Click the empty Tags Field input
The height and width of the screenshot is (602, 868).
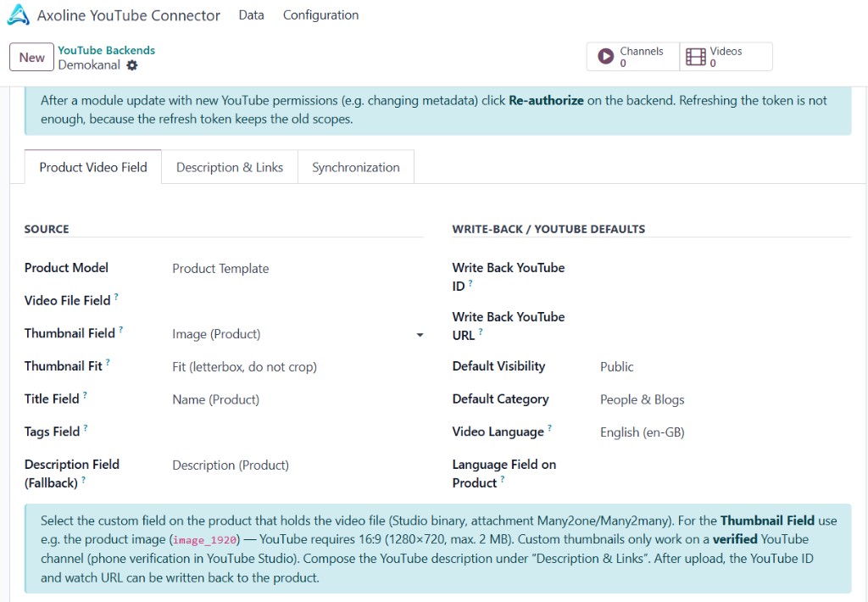click(x=298, y=432)
